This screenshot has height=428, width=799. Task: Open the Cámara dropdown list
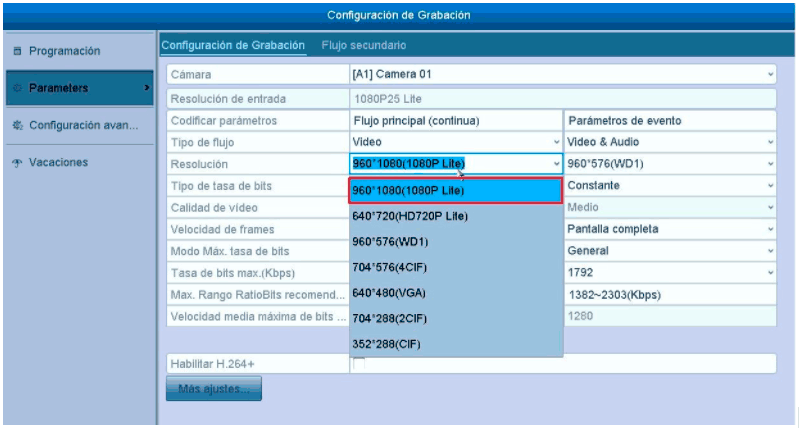tap(770, 75)
